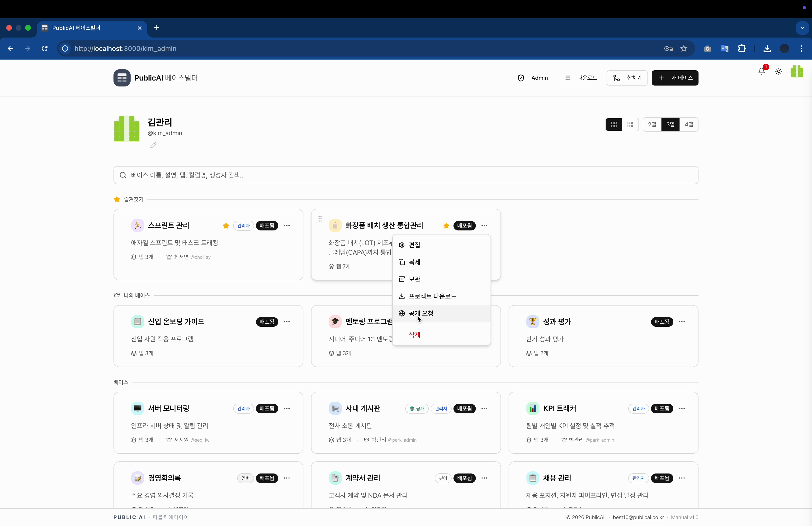Select the 2열 column layout
Image resolution: width=812 pixels, height=526 pixels.
(652, 124)
